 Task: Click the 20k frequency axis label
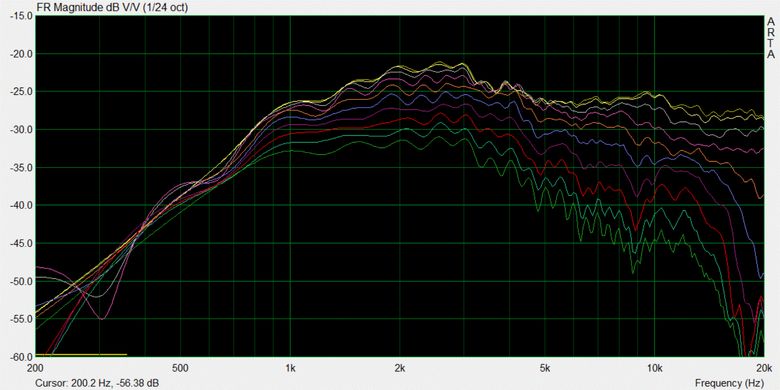(x=764, y=369)
